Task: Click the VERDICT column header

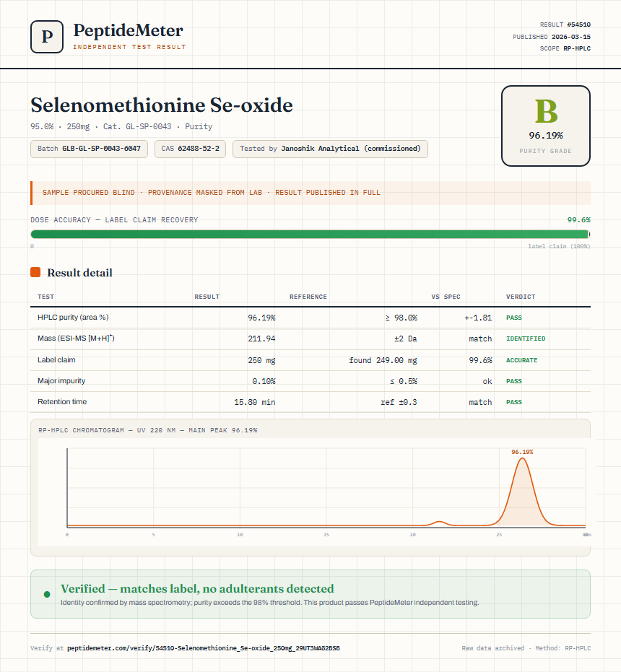Action: point(520,297)
